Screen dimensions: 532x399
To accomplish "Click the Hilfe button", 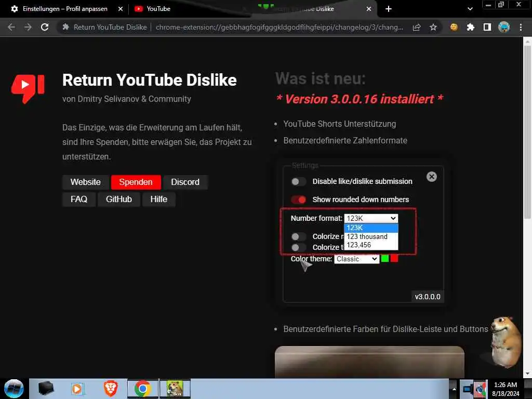I will [x=159, y=199].
